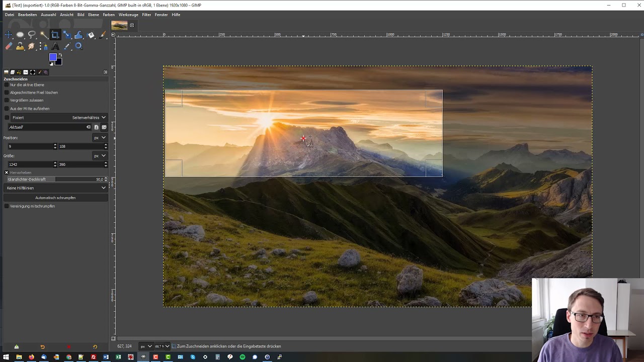Enable 'Nur die aktive Ebene' checkbox
Screen dimensions: 644x362
(7, 85)
